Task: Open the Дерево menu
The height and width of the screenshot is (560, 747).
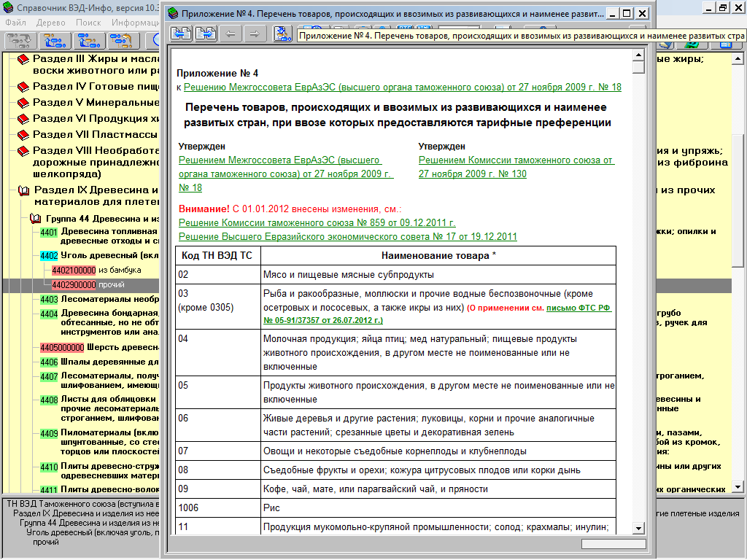Action: pos(50,23)
